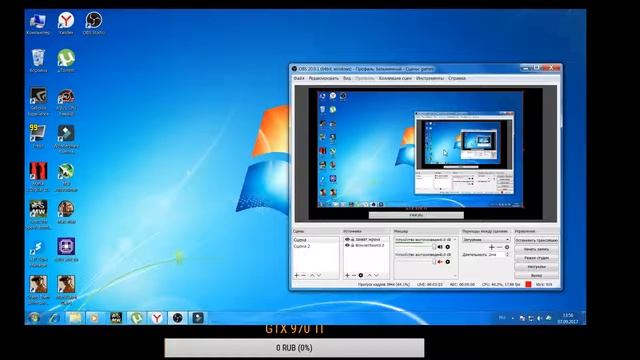Open the Yandex browser desktop icon
Image resolution: width=640 pixels, height=360 pixels.
pyautogui.click(x=66, y=23)
